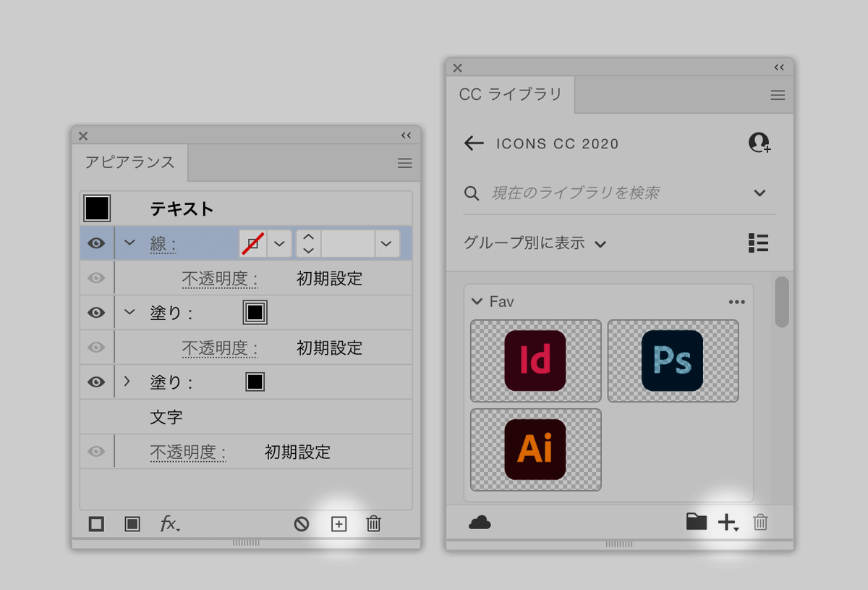Hide the 線 (stroke) appearance row
Viewport: 868px width, 590px height.
point(96,243)
